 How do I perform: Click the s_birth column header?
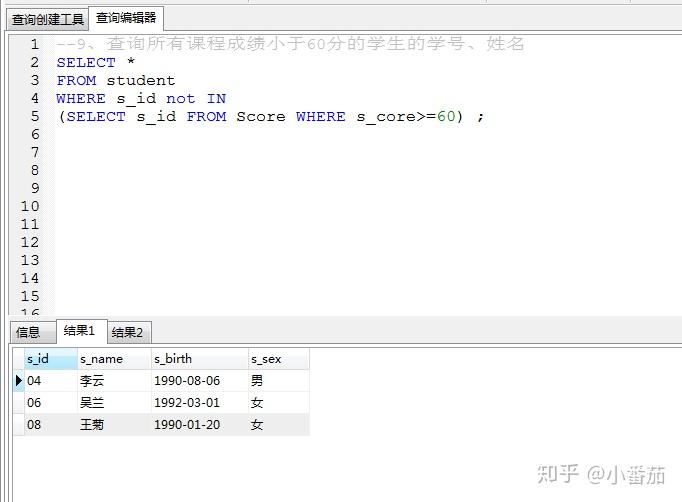click(200, 359)
